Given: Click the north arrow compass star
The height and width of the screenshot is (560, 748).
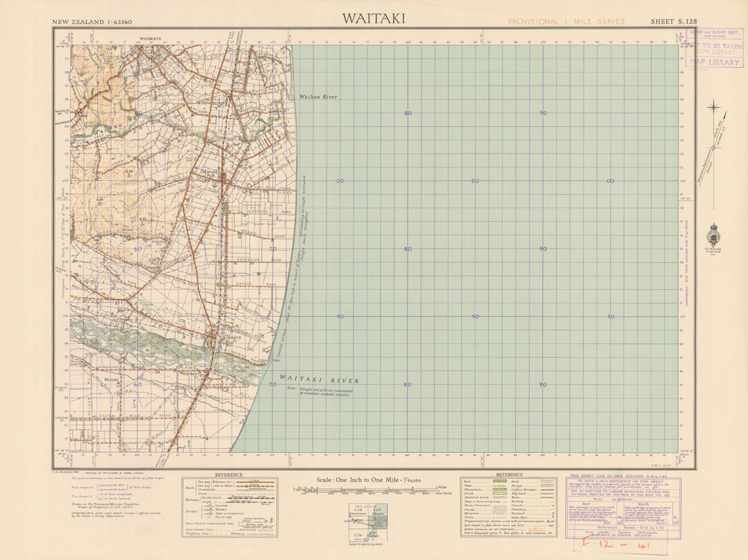Looking at the screenshot, I should tap(714, 109).
